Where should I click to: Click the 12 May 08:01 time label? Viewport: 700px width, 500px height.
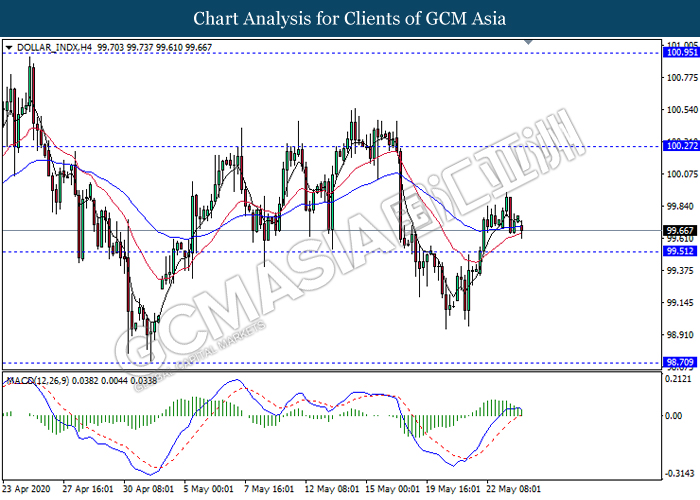pyautogui.click(x=332, y=489)
